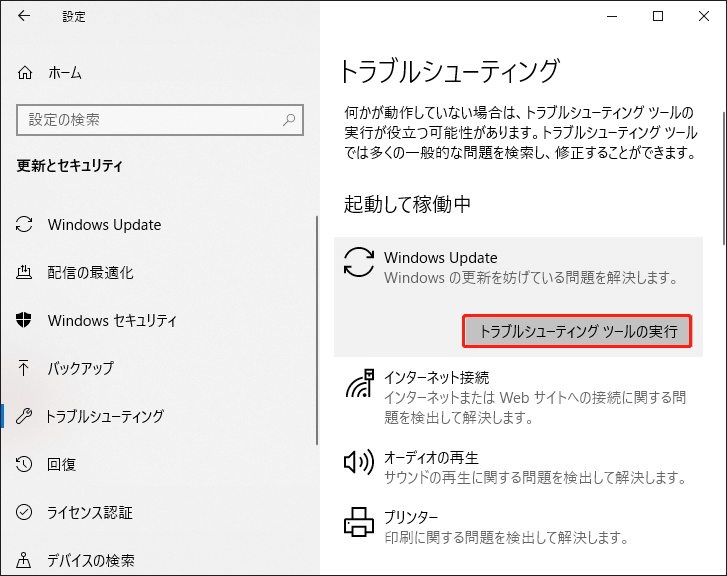Click the license activation checkmark icon

[24, 512]
